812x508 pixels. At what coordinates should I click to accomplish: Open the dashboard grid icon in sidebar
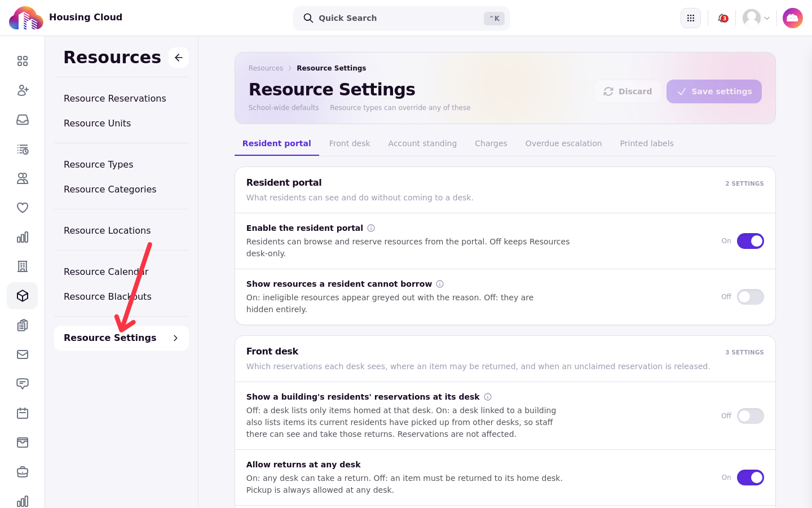point(23,61)
